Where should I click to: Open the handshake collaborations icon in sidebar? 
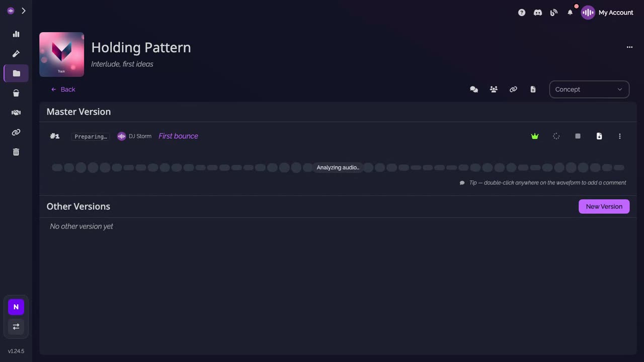pyautogui.click(x=16, y=113)
